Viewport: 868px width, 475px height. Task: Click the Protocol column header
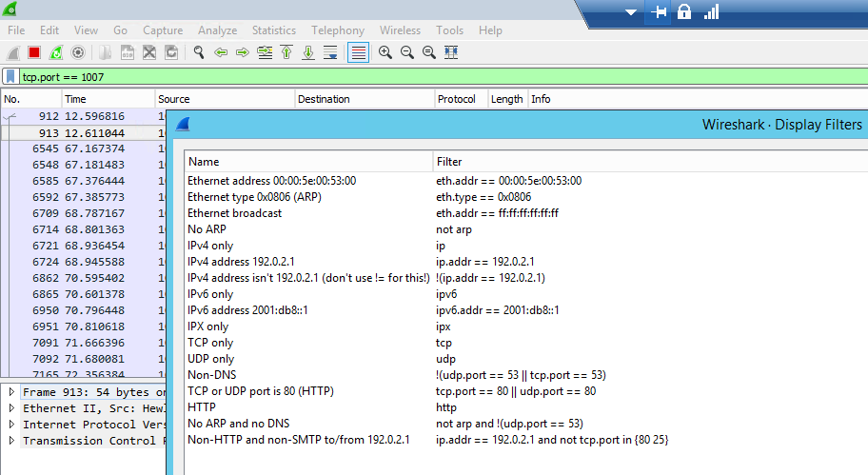click(461, 99)
